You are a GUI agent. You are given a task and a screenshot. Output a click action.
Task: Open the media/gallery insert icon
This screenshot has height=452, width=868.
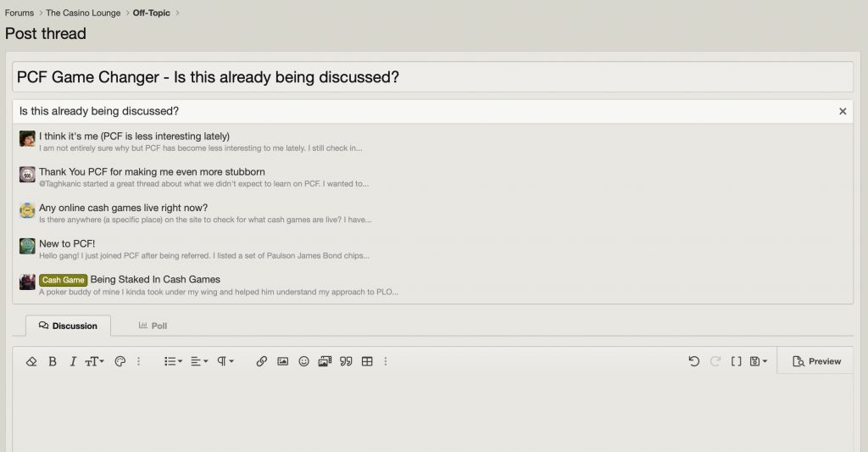(x=325, y=361)
